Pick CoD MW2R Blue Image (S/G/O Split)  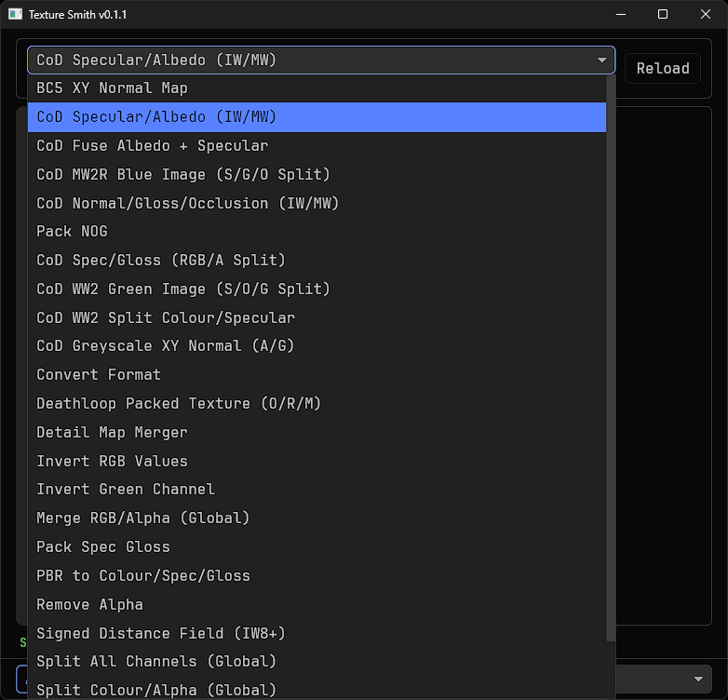pos(317,175)
